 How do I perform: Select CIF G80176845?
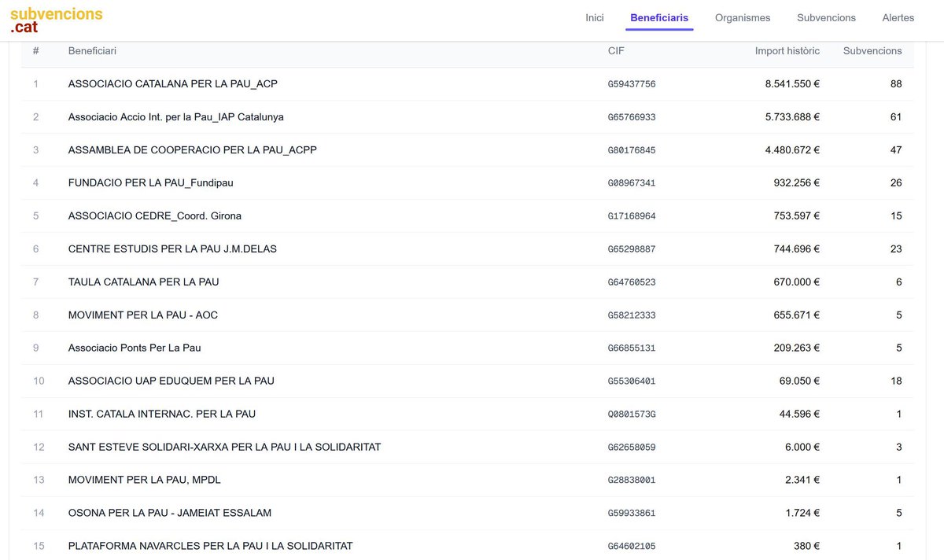[632, 150]
